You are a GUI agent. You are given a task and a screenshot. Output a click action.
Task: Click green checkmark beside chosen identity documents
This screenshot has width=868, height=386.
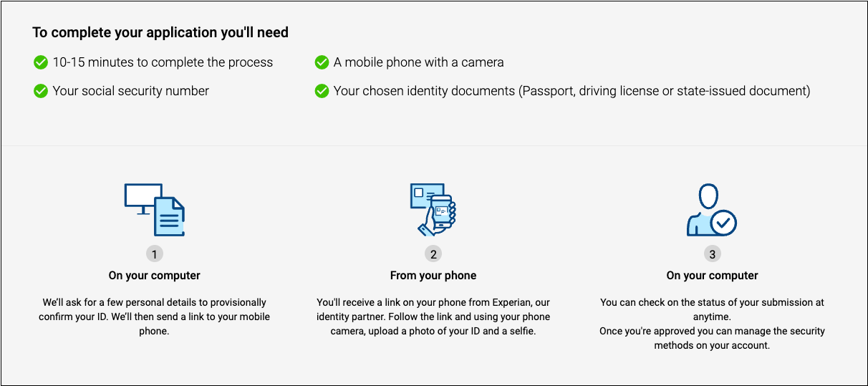tap(322, 91)
